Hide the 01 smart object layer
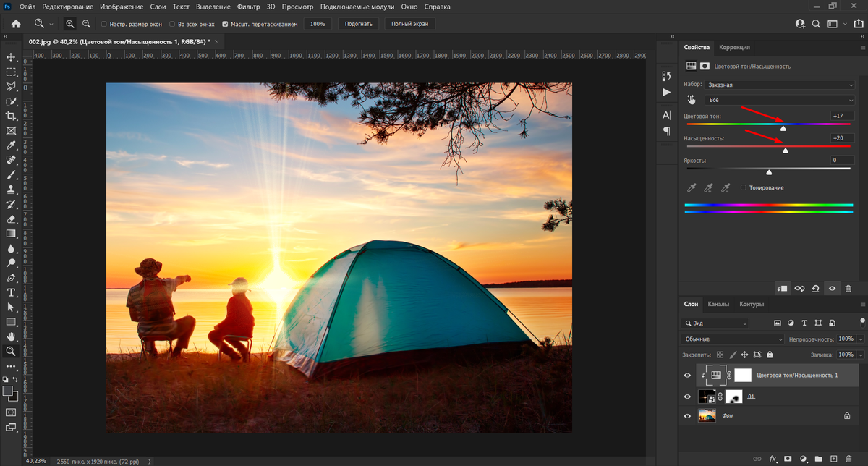Image resolution: width=868 pixels, height=466 pixels. (x=687, y=397)
